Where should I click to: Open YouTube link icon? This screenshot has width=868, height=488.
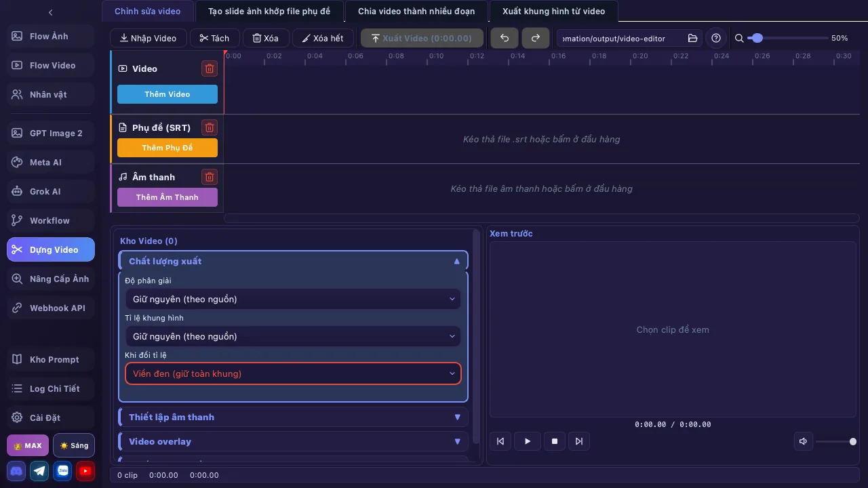pyautogui.click(x=85, y=470)
